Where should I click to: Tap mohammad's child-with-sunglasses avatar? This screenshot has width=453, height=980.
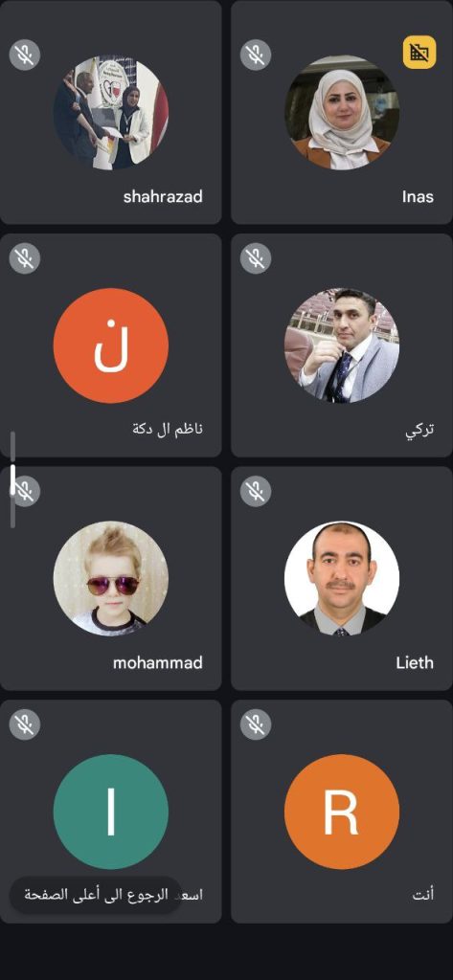[111, 579]
